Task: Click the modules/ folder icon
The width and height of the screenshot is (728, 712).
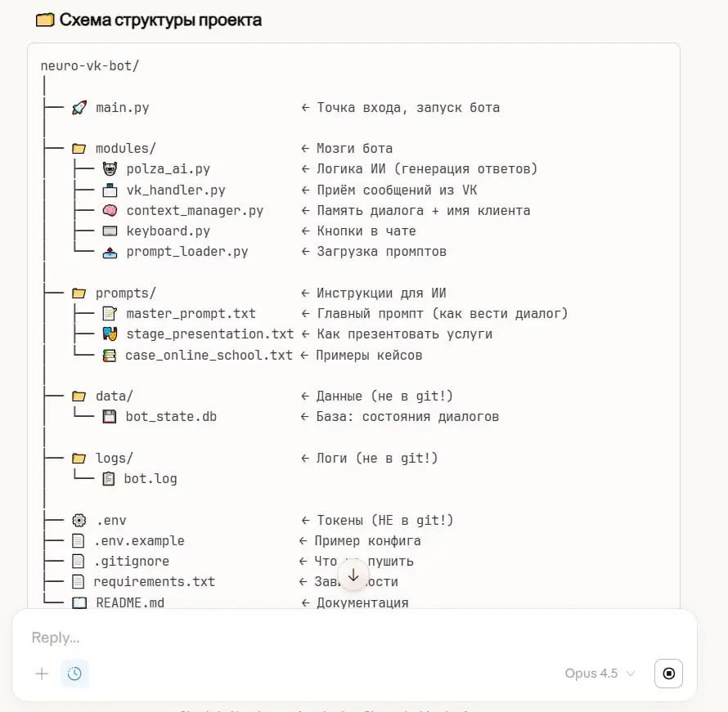Action: [x=79, y=149]
